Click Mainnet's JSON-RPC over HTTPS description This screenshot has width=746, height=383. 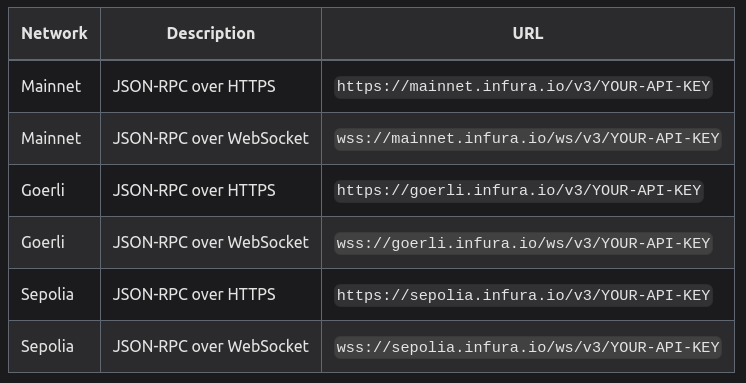[194, 86]
